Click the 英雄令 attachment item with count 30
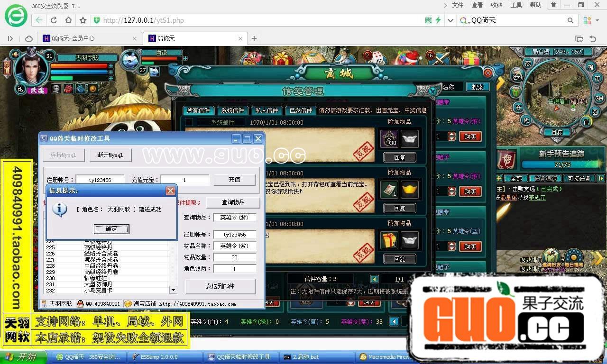The image size is (607, 364). (x=389, y=139)
